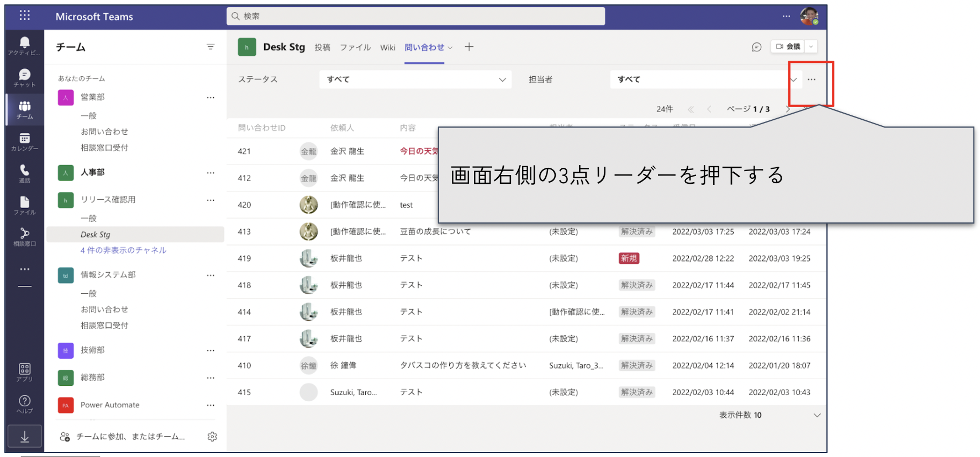Switch to the 投稿 tab
Viewport: 980px width, 457px height.
click(x=323, y=47)
